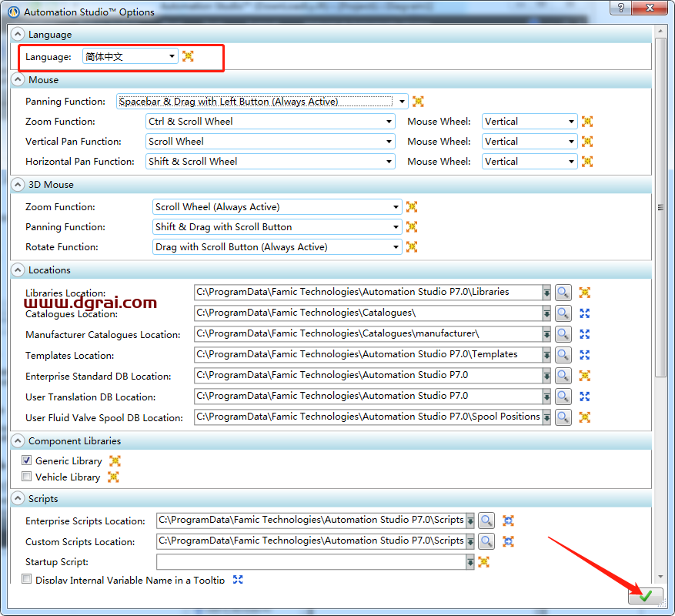Uncheck the Generic Library checkbox
The width and height of the screenshot is (675, 616).
(x=26, y=460)
